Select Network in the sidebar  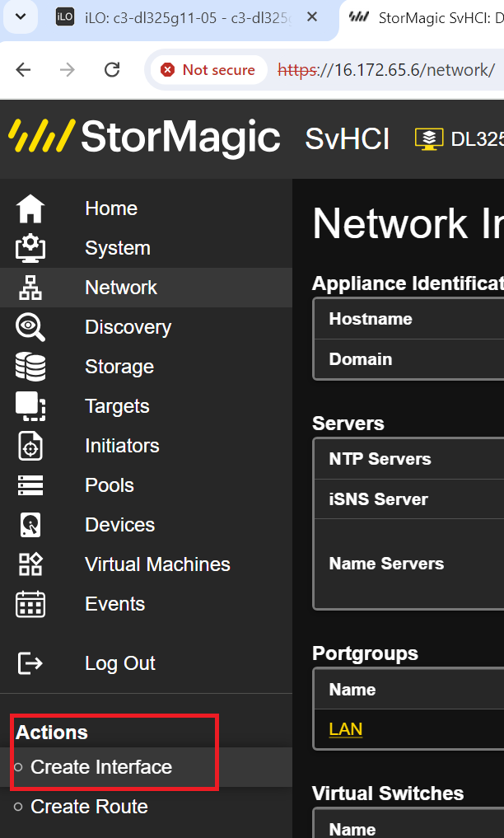pos(121,288)
